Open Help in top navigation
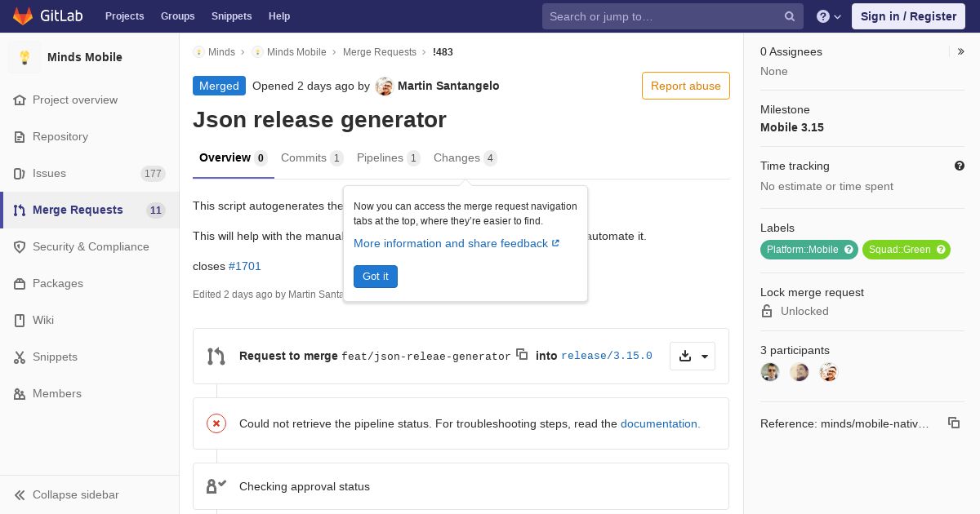 click(279, 16)
